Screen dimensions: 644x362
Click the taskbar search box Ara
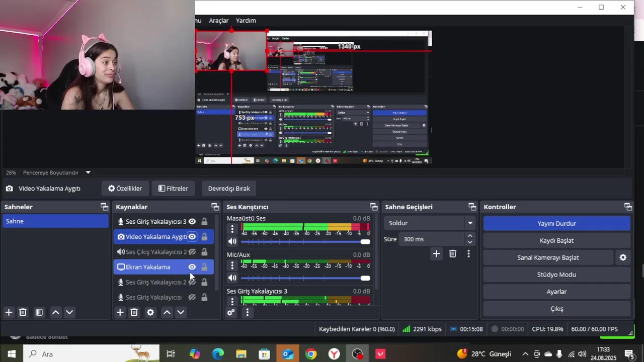[91, 354]
